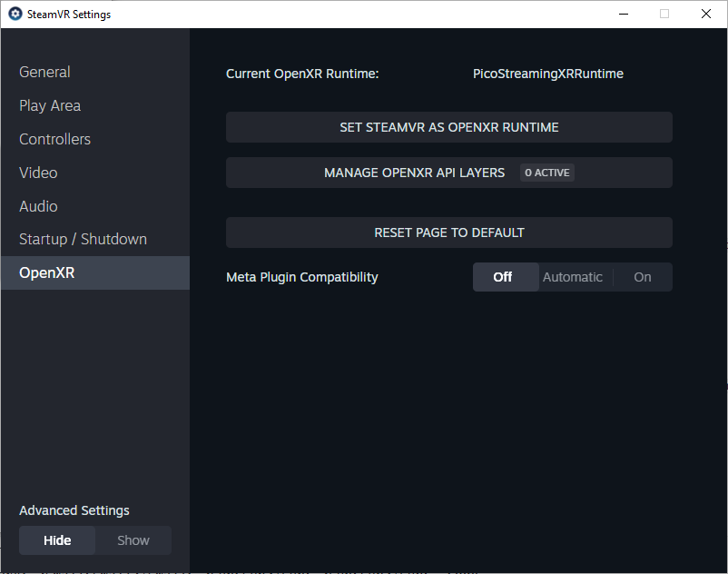Viewport: 728px width, 574px height.
Task: Close the SteamVR Settings window
Action: pyautogui.click(x=706, y=14)
